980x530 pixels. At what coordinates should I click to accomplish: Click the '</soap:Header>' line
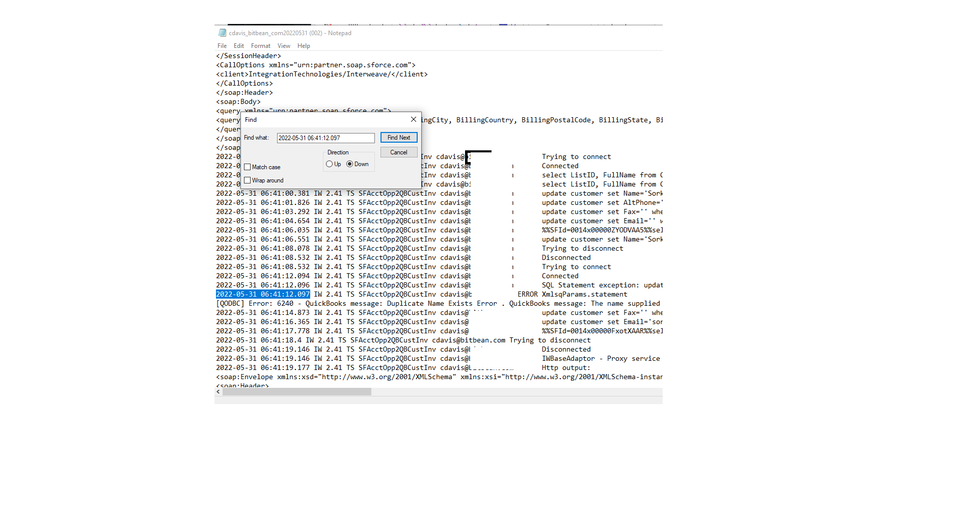pos(244,93)
